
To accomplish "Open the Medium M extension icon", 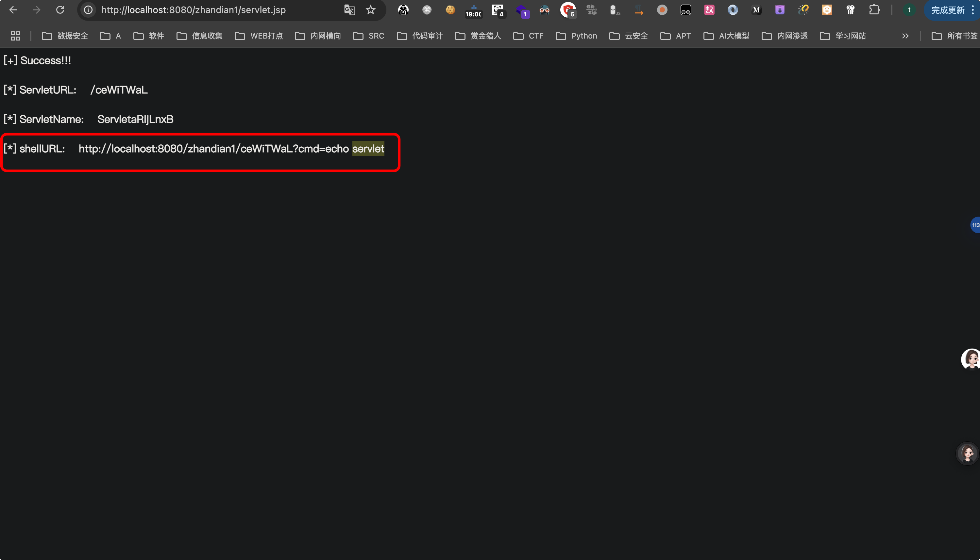I will [756, 10].
